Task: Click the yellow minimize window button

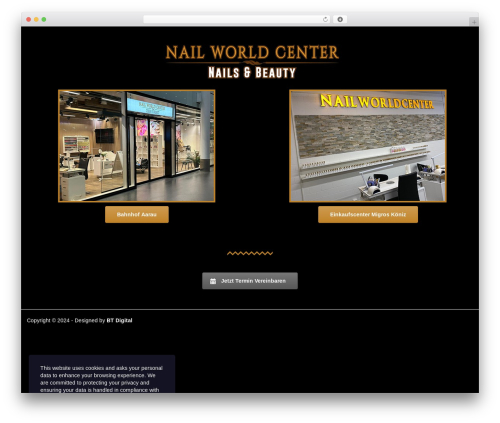Action: [36, 19]
